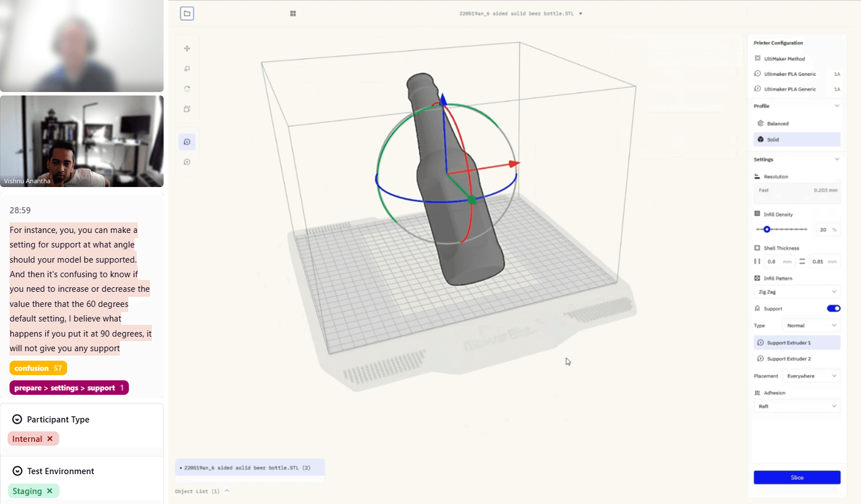This screenshot has width=861, height=504.
Task: Open the Adhesion Raft dropdown
Action: (797, 406)
